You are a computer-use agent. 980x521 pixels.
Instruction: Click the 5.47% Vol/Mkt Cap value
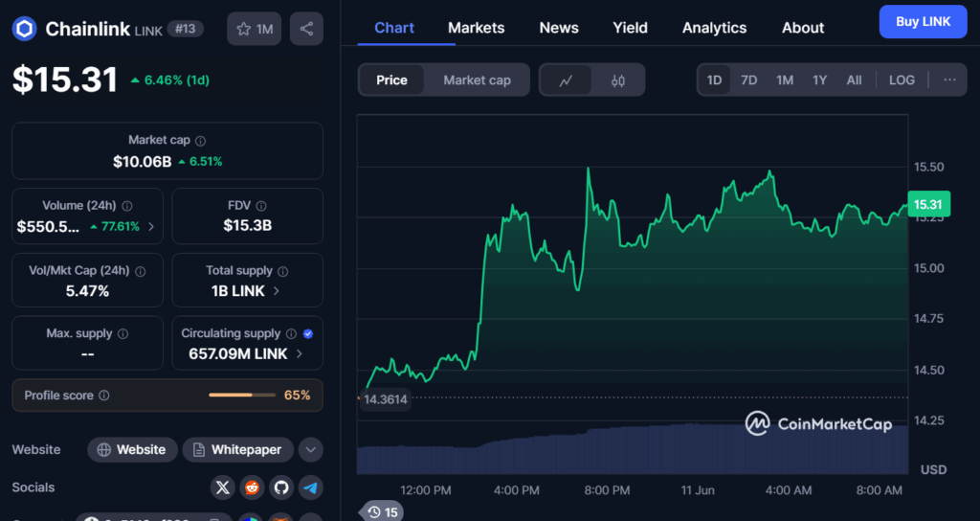pyautogui.click(x=87, y=291)
